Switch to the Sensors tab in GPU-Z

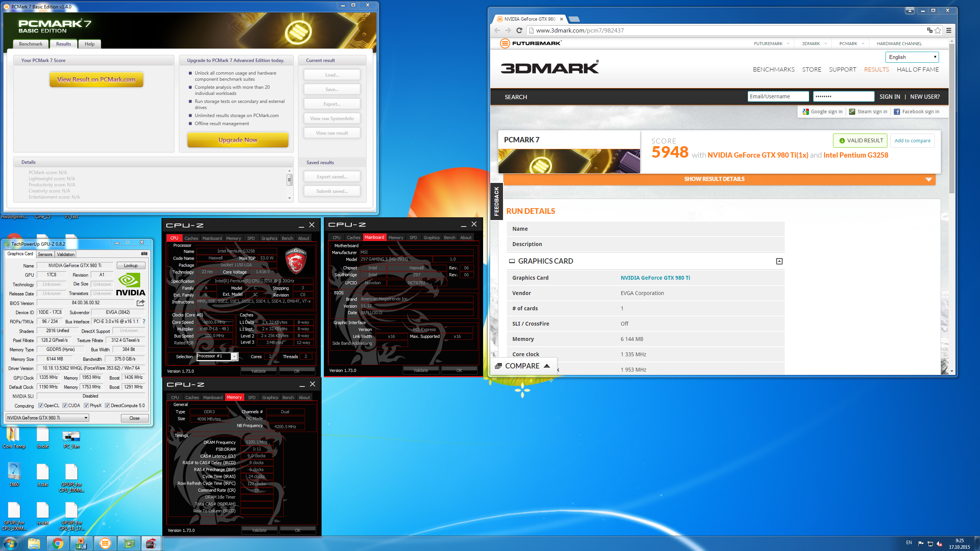[x=45, y=254]
